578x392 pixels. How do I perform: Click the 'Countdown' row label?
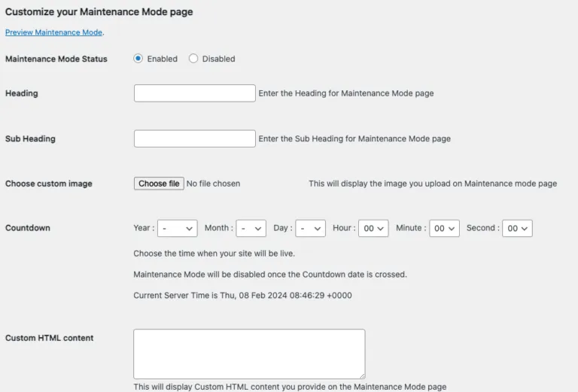coord(28,228)
